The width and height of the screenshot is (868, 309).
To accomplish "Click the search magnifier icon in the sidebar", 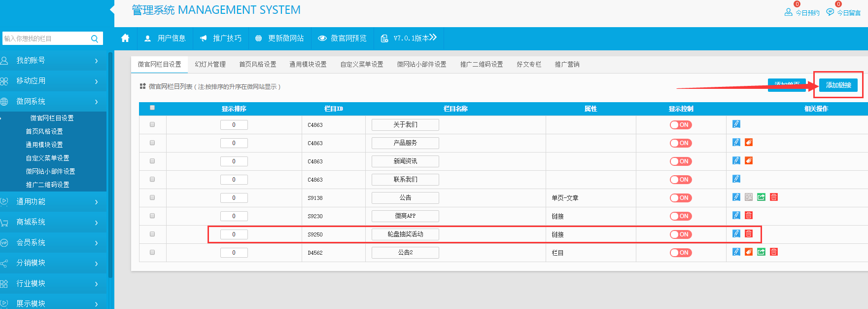I will tap(95, 39).
